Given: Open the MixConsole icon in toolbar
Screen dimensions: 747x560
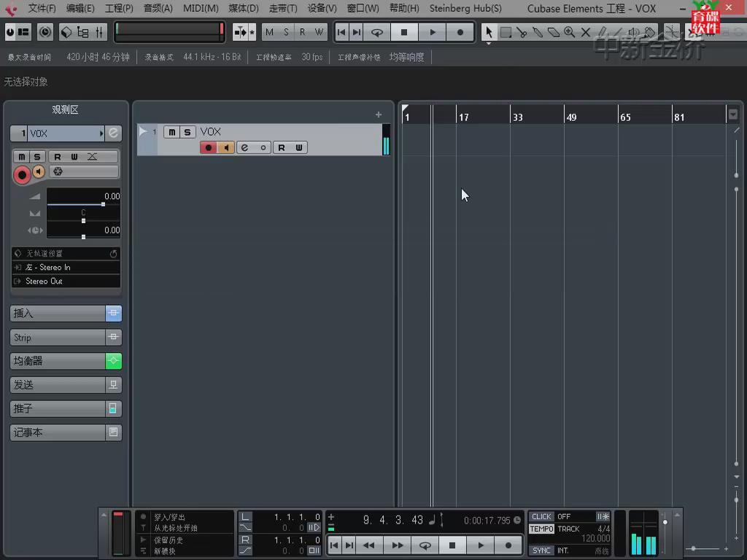Looking at the screenshot, I should (x=99, y=32).
